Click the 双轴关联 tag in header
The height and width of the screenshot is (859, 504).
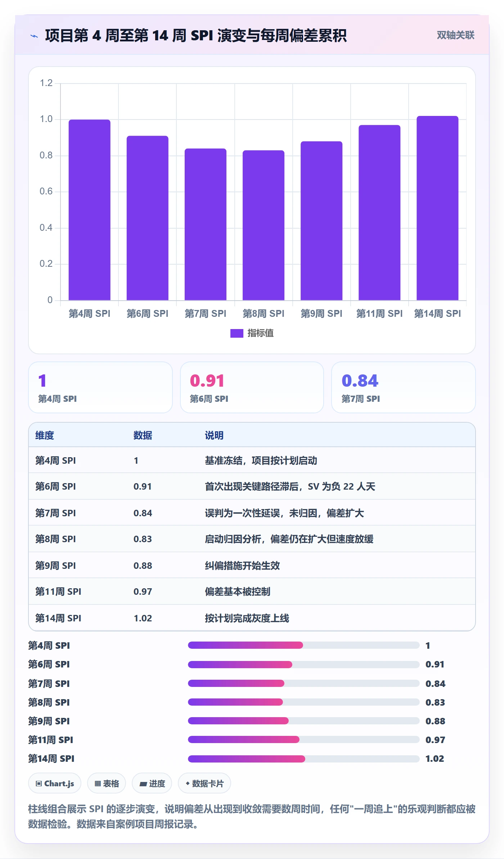[455, 35]
